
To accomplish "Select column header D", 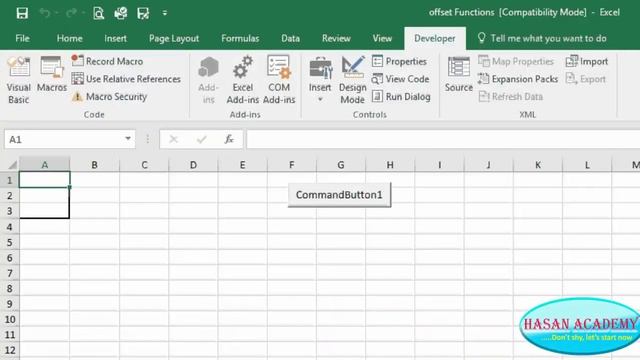I will tap(193, 165).
